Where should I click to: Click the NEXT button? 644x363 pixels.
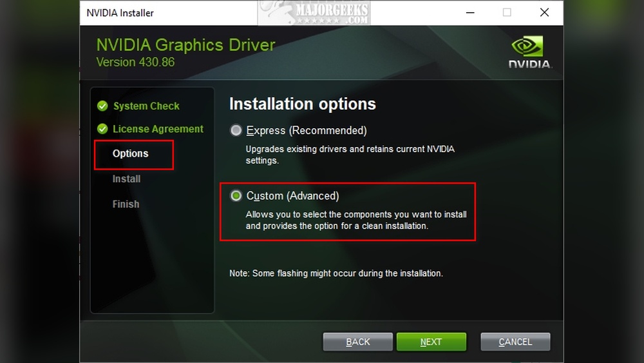431,342
